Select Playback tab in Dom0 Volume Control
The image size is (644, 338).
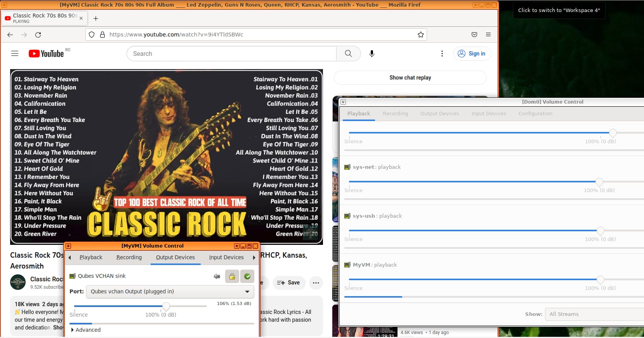click(x=359, y=113)
